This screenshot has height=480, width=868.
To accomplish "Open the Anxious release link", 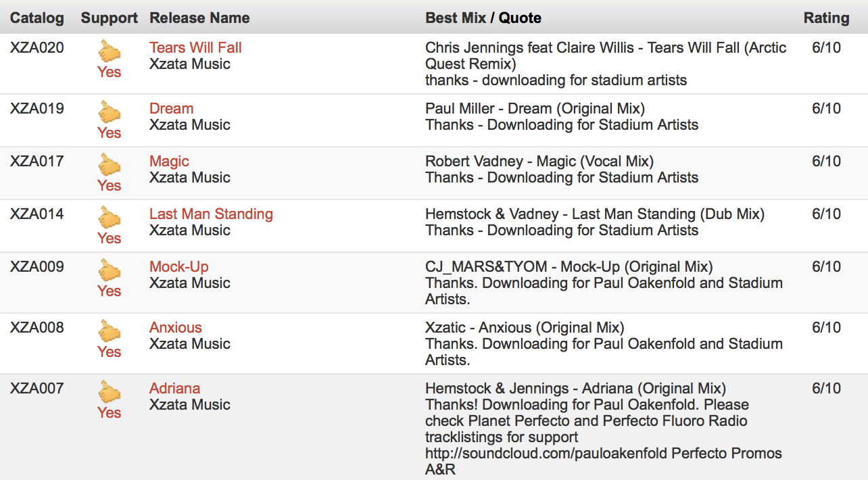I will (x=176, y=328).
